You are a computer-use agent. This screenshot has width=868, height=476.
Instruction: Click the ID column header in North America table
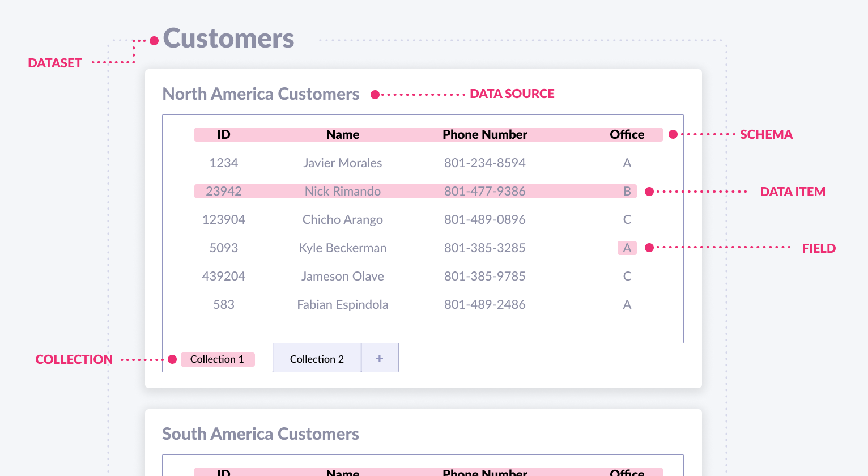click(224, 134)
